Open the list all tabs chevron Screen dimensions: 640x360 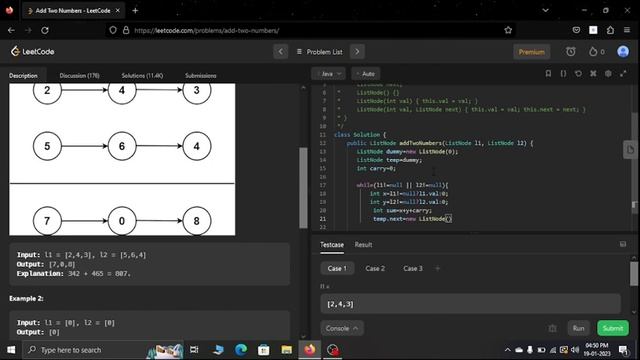click(x=545, y=10)
